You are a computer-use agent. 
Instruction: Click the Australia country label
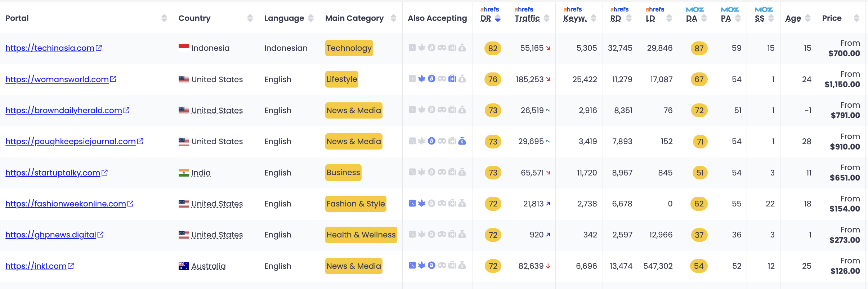(209, 266)
